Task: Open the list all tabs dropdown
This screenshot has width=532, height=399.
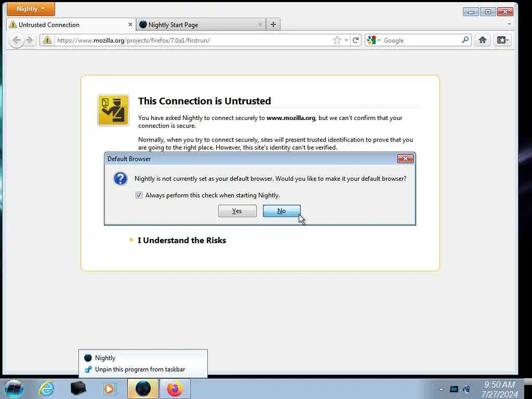Action: tap(509, 24)
